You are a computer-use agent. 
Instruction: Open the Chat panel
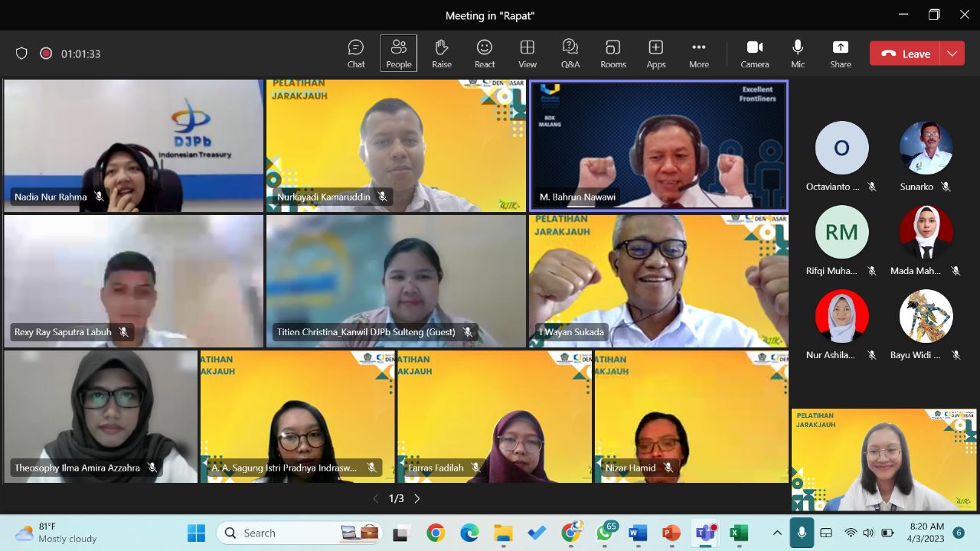(356, 54)
